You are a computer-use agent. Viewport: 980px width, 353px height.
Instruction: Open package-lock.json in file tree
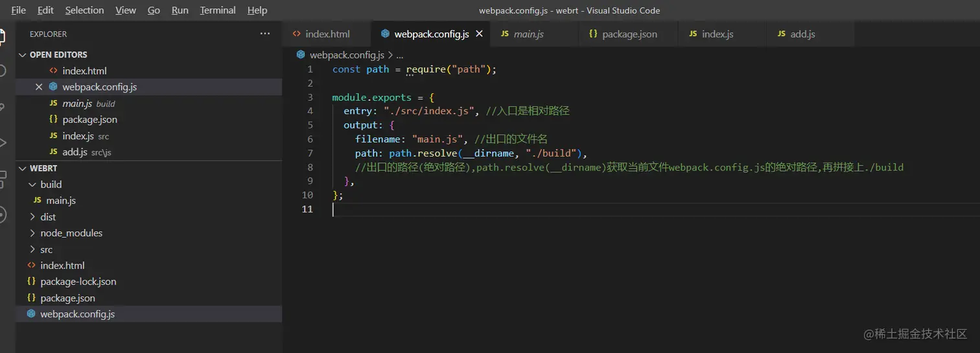[x=149, y=282]
